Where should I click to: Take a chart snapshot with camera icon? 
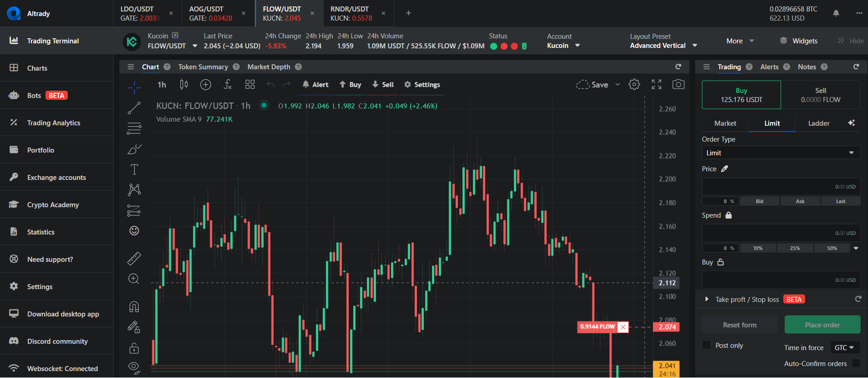click(678, 85)
